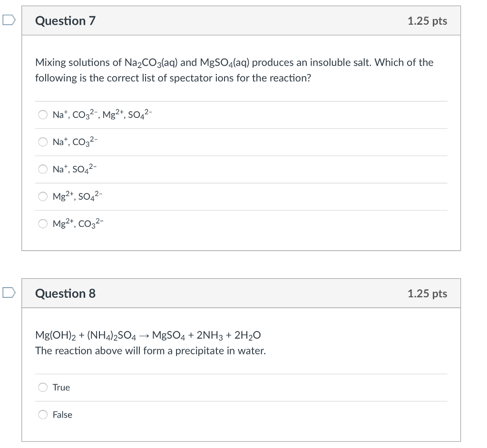Image resolution: width=487 pixels, height=448 pixels.
Task: Select answer Na+, CO3 2-
Action: (42, 142)
